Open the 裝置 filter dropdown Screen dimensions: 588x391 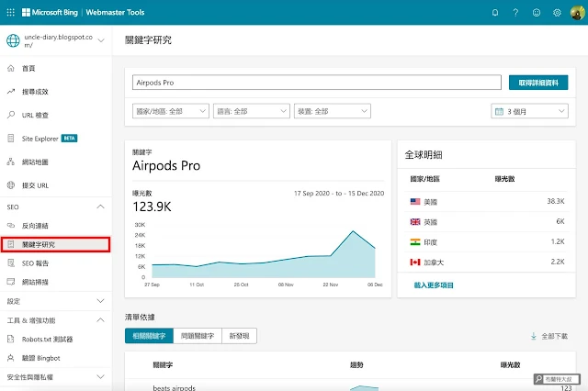point(333,111)
